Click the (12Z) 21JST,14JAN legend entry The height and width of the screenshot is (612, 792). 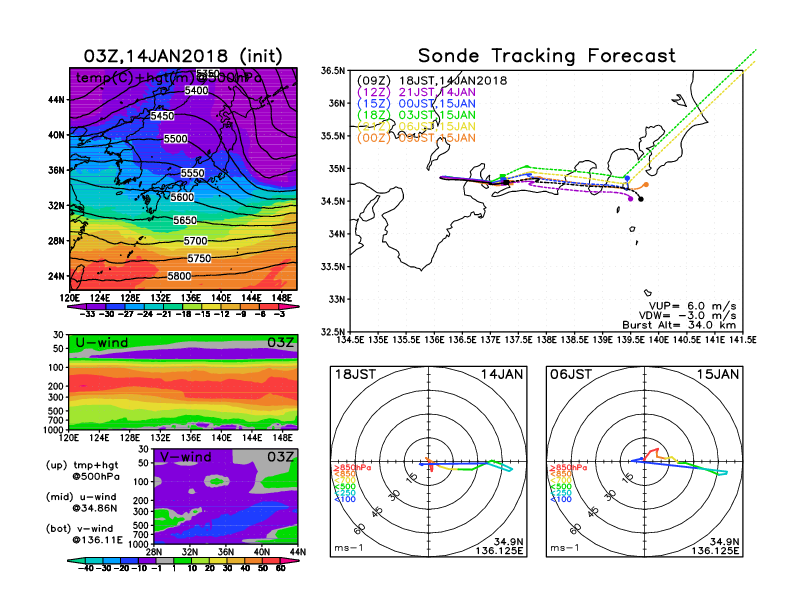tap(416, 92)
